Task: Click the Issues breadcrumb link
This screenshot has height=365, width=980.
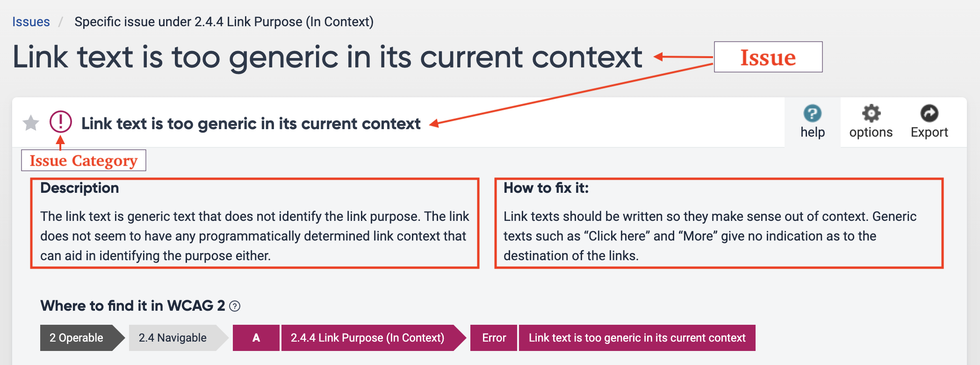Action: [x=31, y=22]
